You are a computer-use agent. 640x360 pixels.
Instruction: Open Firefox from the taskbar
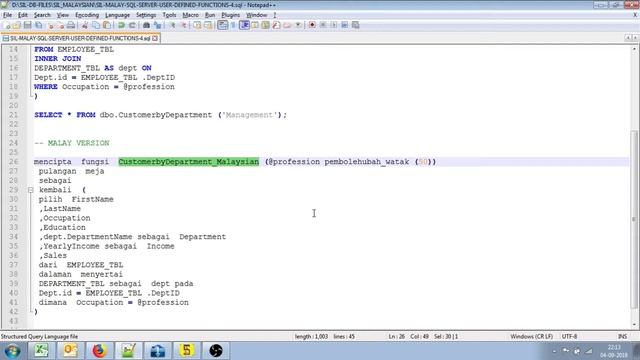(x=99, y=351)
